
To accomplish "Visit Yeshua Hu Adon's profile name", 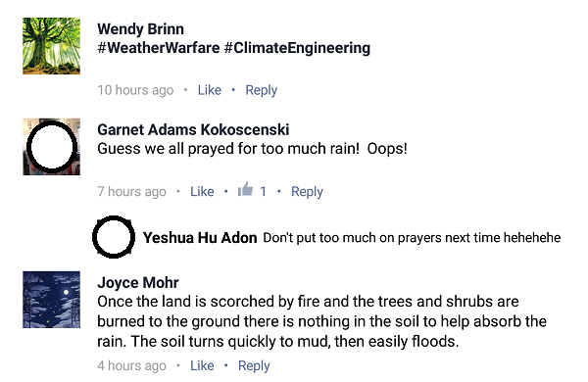I will 200,238.
